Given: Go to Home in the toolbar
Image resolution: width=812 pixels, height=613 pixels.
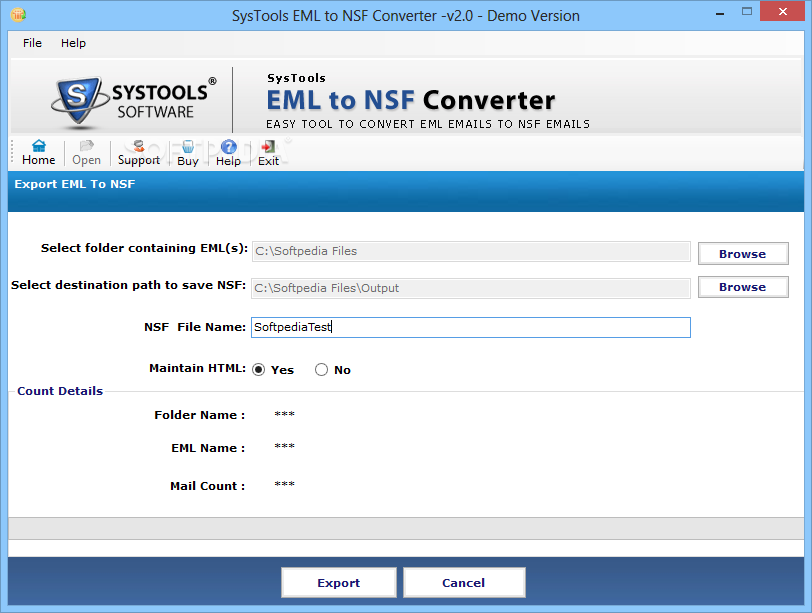Looking at the screenshot, I should 38,153.
